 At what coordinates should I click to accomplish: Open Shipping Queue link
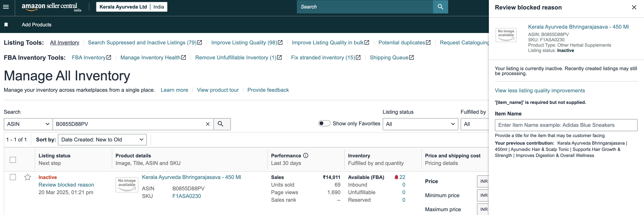[391, 58]
